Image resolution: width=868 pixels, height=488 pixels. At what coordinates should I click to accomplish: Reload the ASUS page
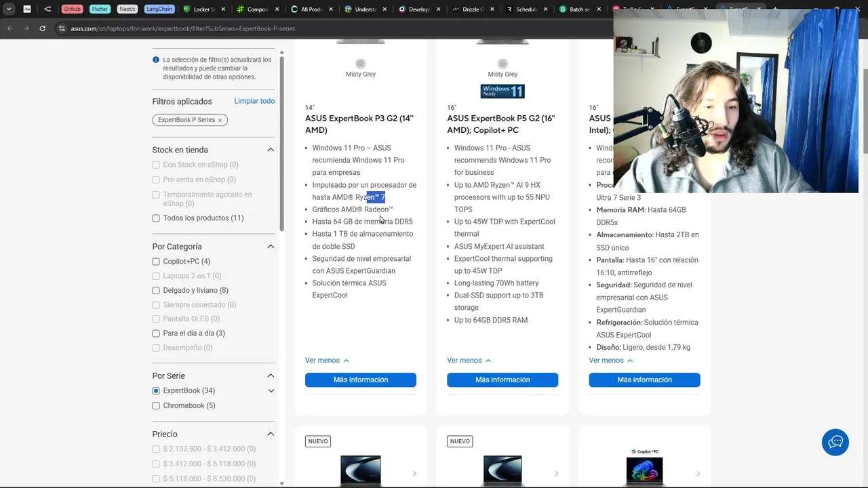click(x=42, y=28)
